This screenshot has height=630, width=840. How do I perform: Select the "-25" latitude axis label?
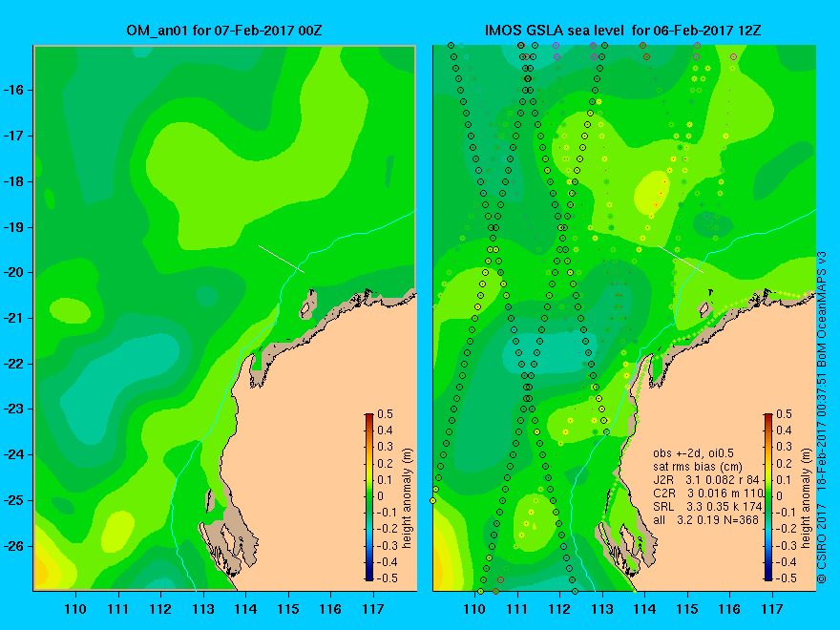[14, 500]
